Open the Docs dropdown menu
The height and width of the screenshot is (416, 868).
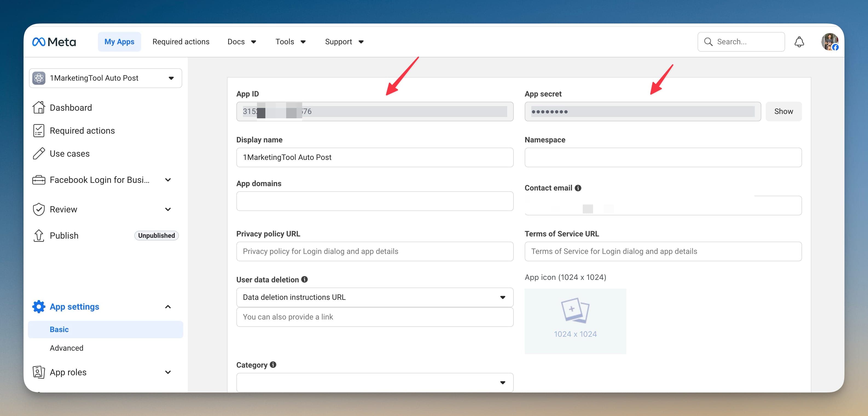coord(242,42)
